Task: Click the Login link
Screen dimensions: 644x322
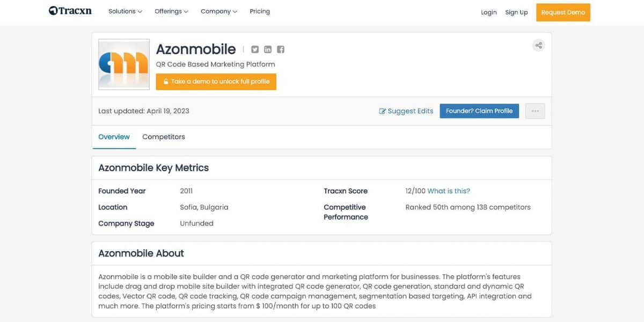Action: click(489, 12)
